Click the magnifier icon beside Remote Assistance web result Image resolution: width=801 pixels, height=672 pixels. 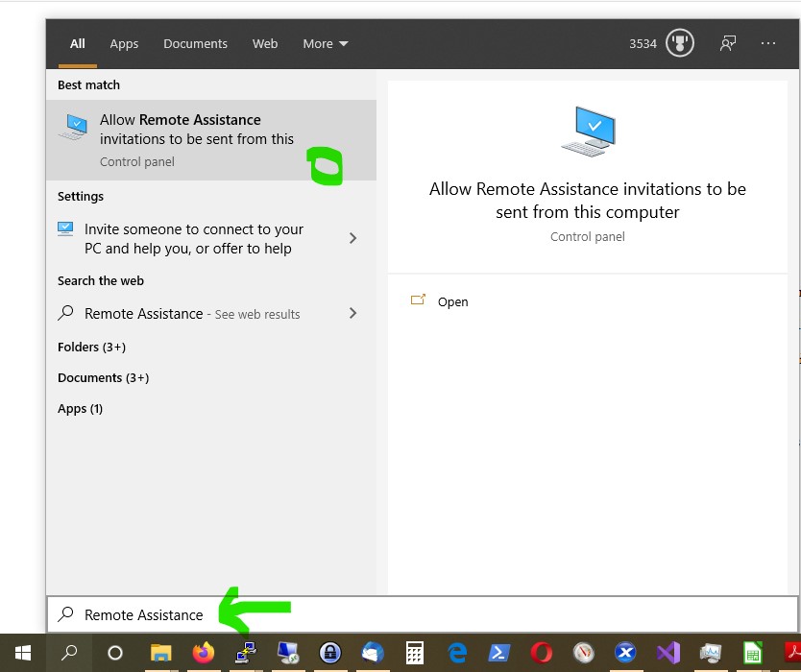[x=65, y=313]
